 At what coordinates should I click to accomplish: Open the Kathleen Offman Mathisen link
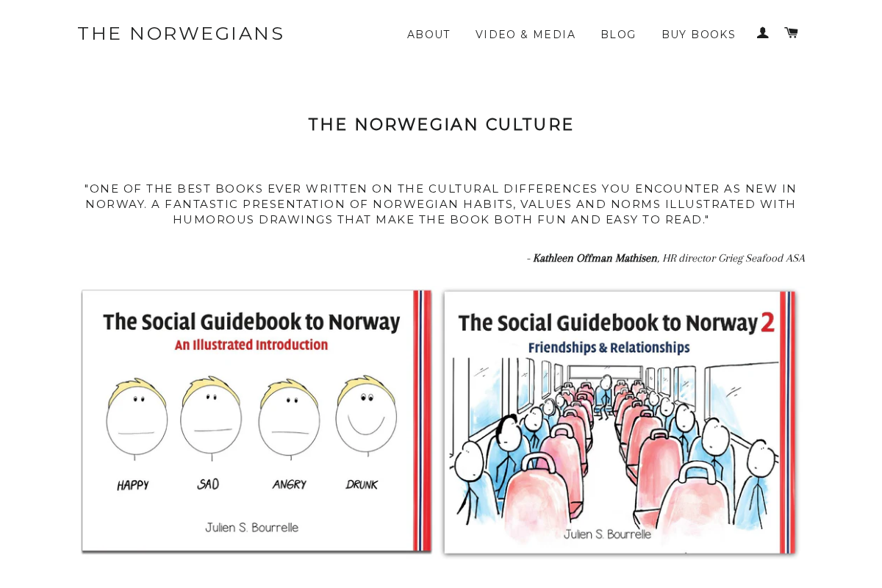pyautogui.click(x=595, y=258)
